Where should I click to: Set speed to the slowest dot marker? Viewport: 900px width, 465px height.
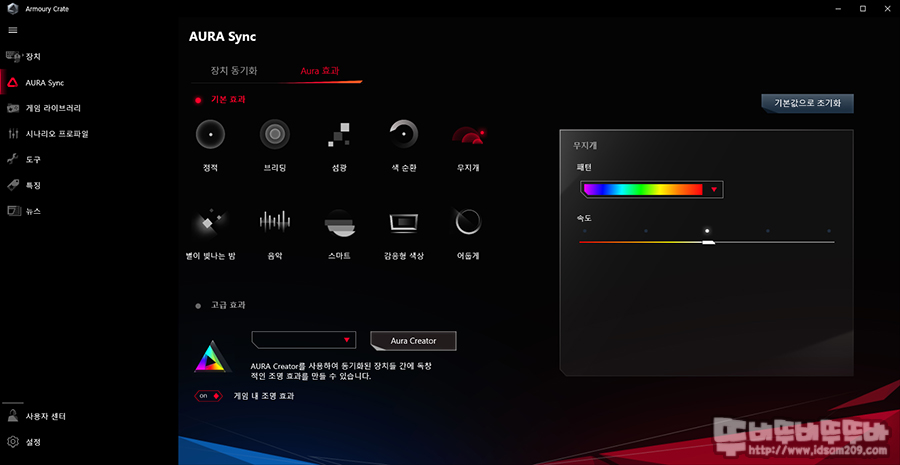[x=584, y=231]
